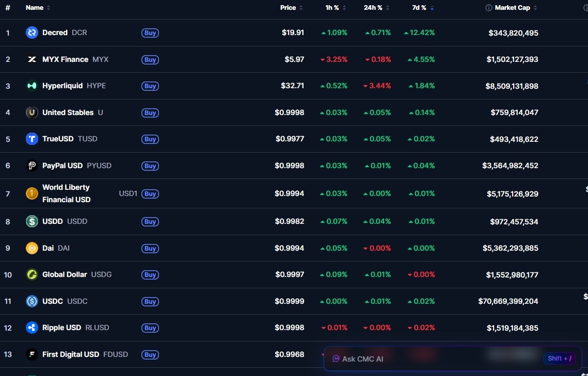Viewport: 588px width, 376px height.
Task: Click the TrueUSD circular logo
Action: click(x=31, y=138)
